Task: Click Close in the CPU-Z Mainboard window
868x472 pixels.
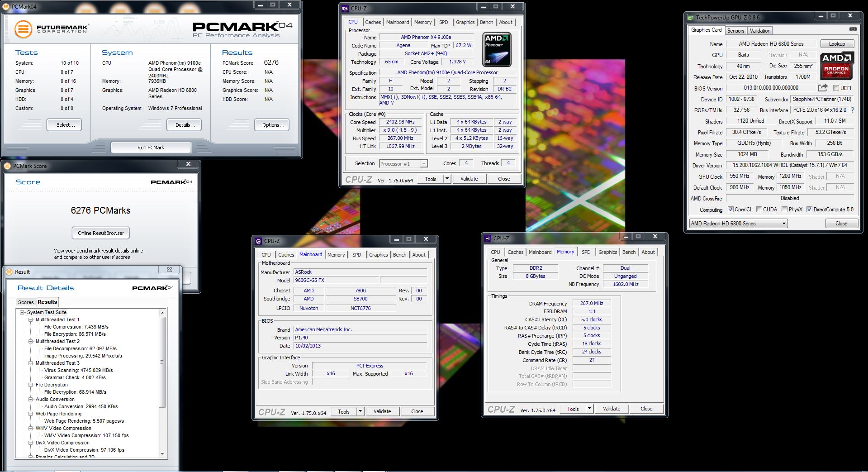Action: click(x=417, y=411)
